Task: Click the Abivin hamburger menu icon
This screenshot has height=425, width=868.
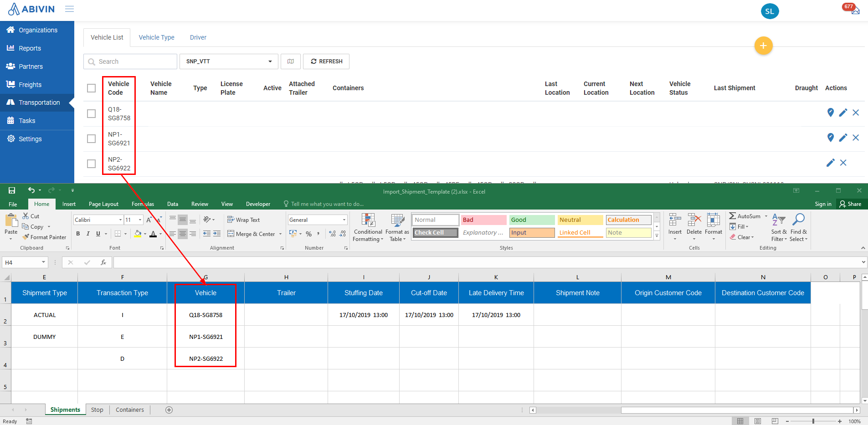Action: coord(69,9)
